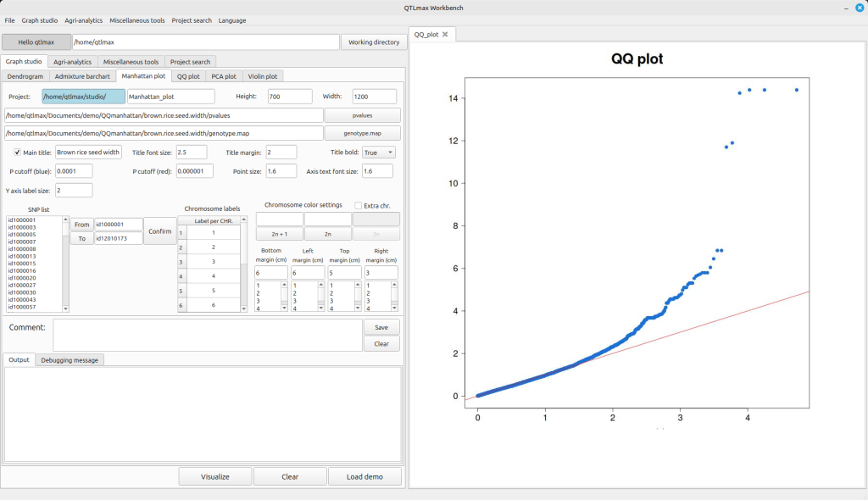
Task: Click the Load demo button
Action: pyautogui.click(x=365, y=476)
